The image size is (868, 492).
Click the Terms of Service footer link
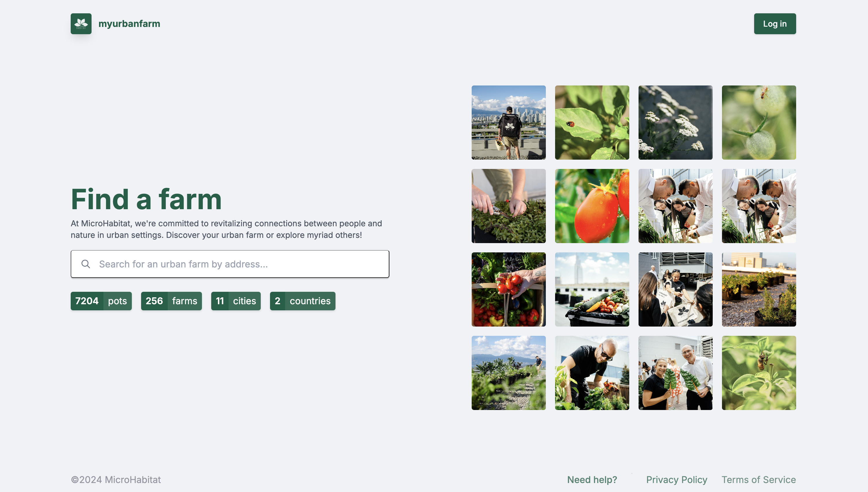[758, 480]
